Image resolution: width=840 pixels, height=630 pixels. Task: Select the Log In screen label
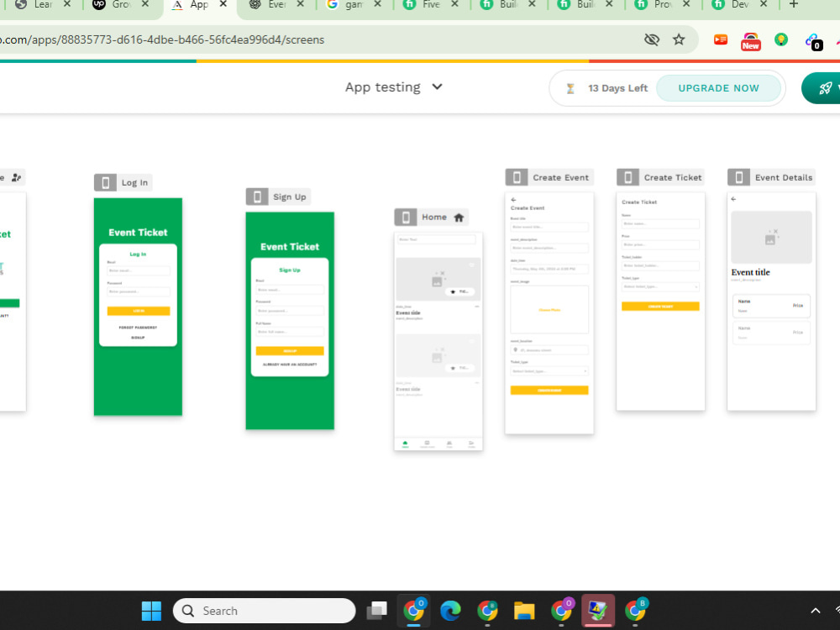coord(134,182)
